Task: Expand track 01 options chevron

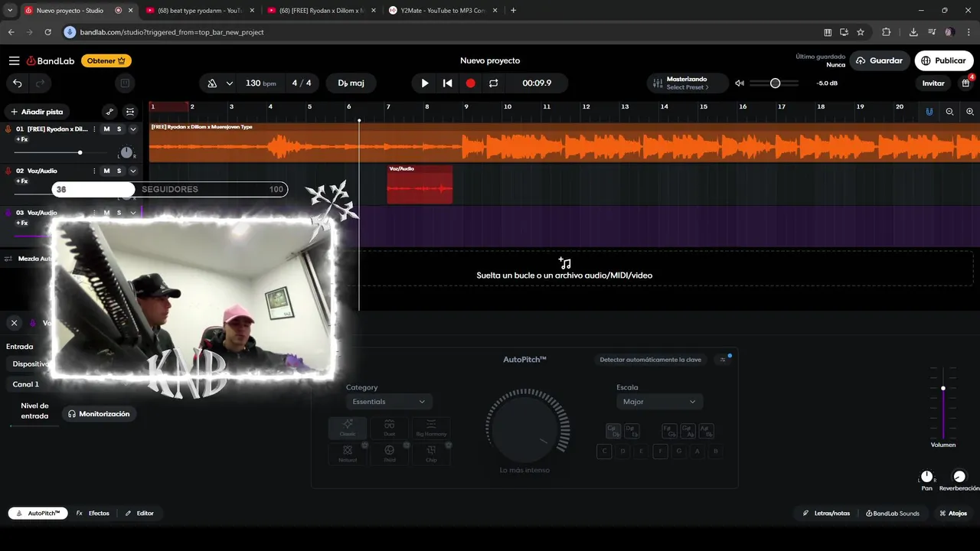Action: pyautogui.click(x=132, y=129)
